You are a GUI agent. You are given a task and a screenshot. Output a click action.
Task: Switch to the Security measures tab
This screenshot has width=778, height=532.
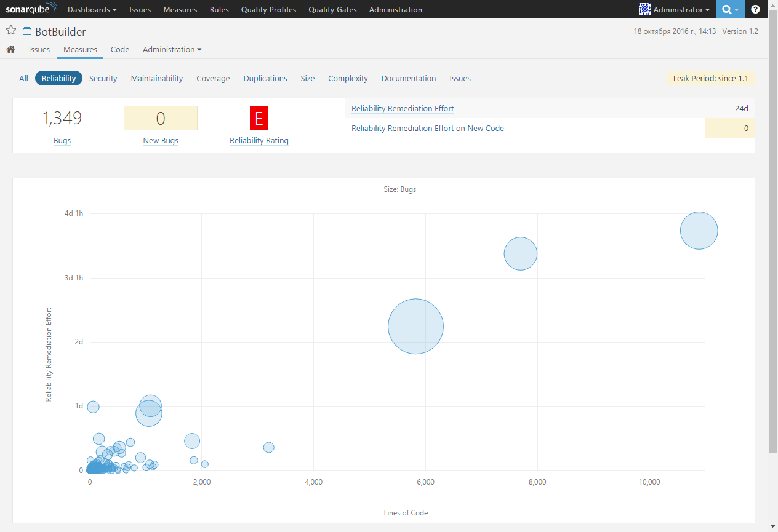click(103, 78)
